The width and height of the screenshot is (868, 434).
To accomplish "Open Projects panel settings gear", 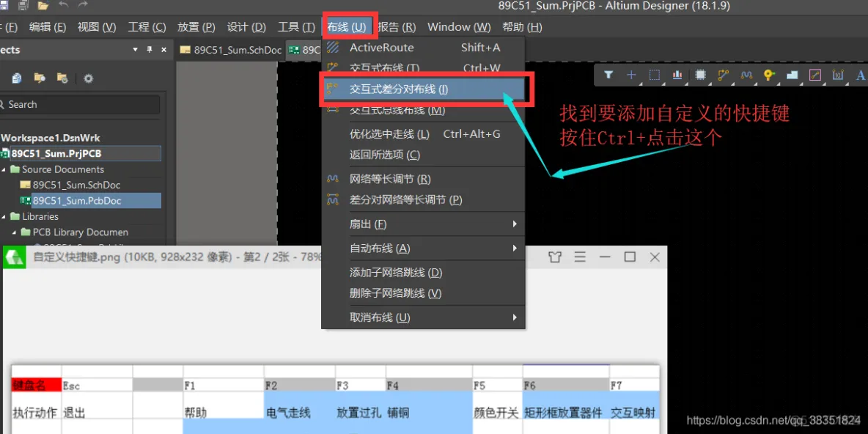I will tap(88, 78).
